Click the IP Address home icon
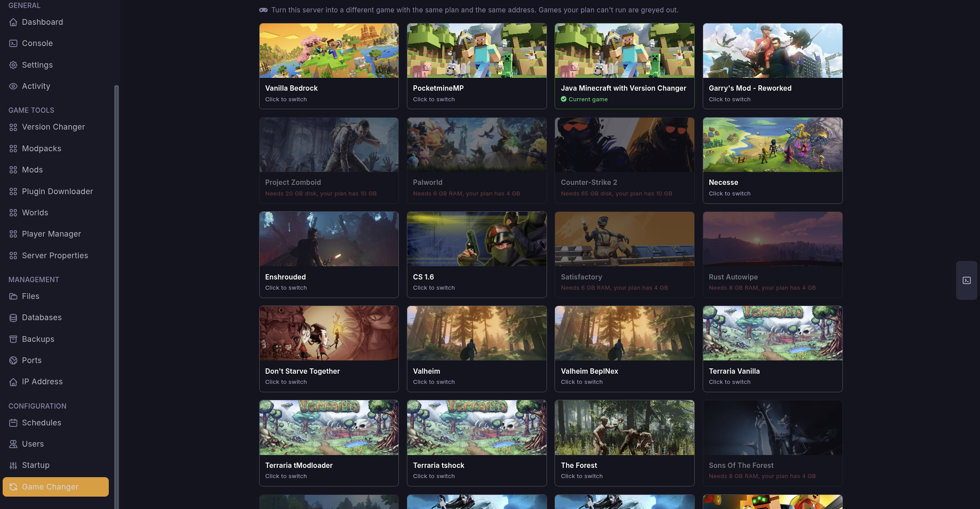The height and width of the screenshot is (509, 980). [x=13, y=382]
